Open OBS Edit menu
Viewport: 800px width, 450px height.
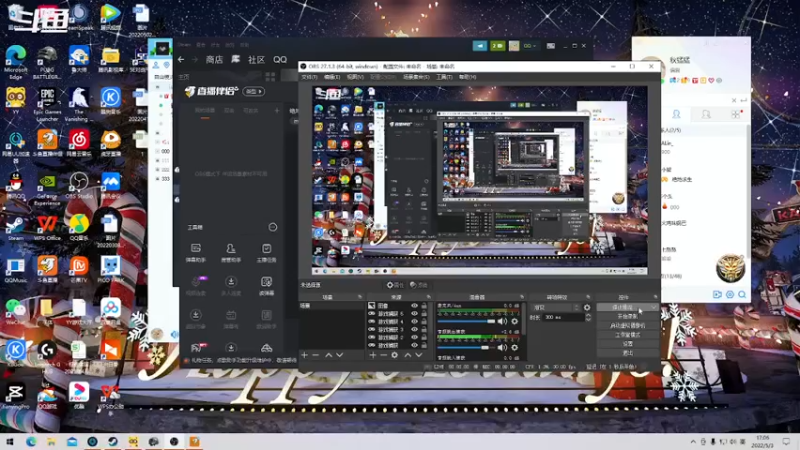[x=332, y=77]
